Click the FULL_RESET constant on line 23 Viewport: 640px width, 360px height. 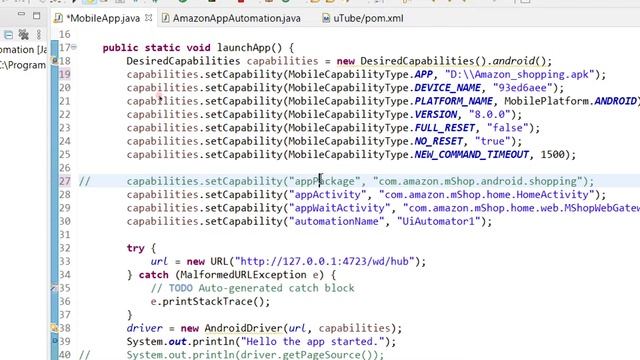(444, 128)
